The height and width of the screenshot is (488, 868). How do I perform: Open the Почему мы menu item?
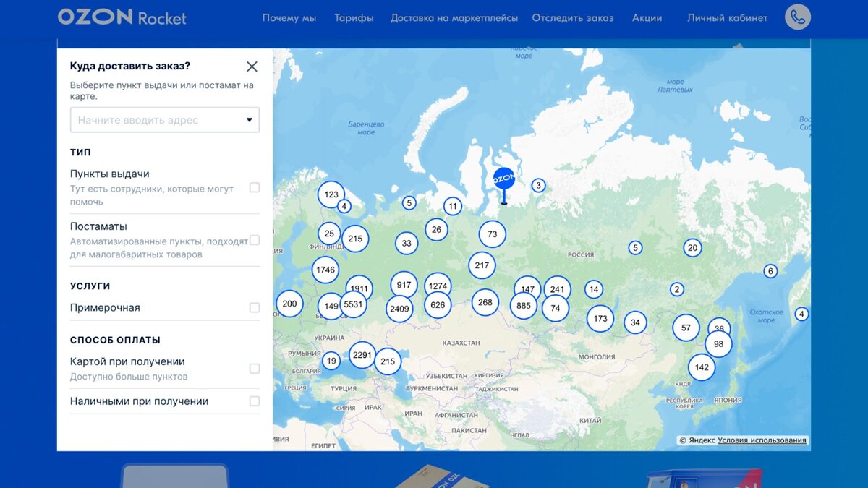tap(289, 18)
